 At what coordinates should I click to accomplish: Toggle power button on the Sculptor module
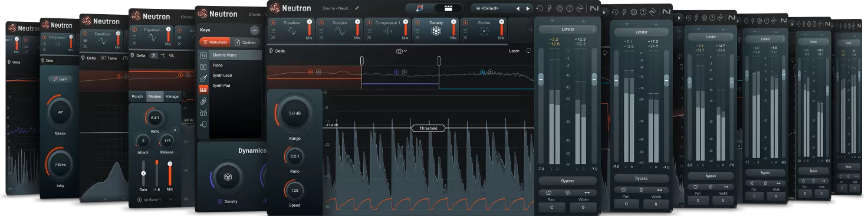pyautogui.click(x=321, y=23)
